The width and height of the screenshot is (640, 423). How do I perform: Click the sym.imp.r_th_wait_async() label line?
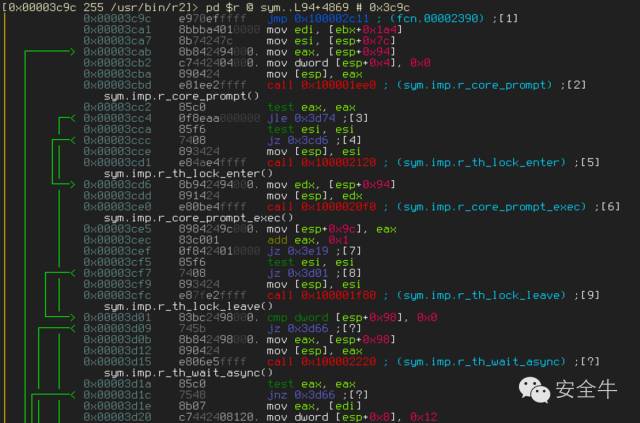pos(188,373)
